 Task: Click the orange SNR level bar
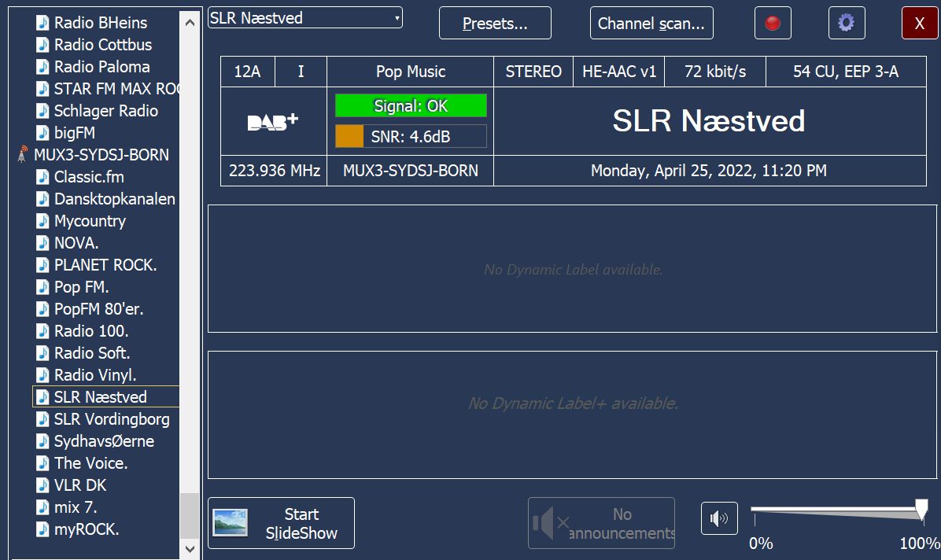349,136
